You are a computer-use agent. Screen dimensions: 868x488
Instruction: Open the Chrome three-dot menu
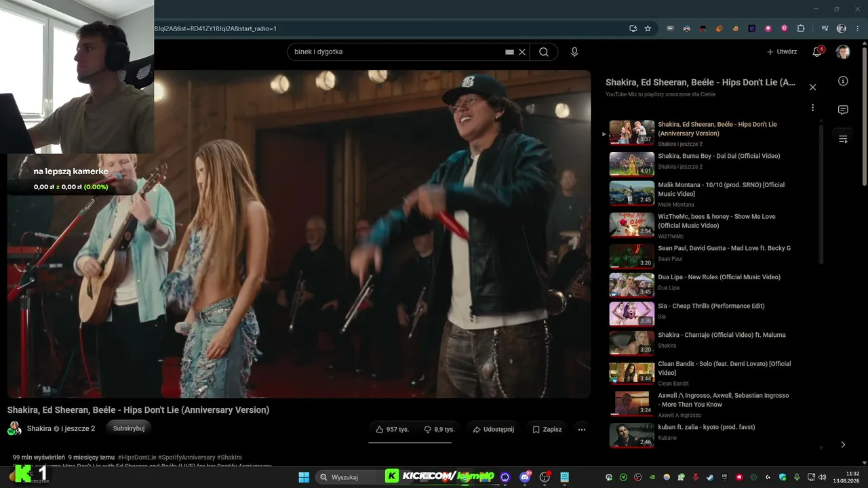tap(857, 28)
